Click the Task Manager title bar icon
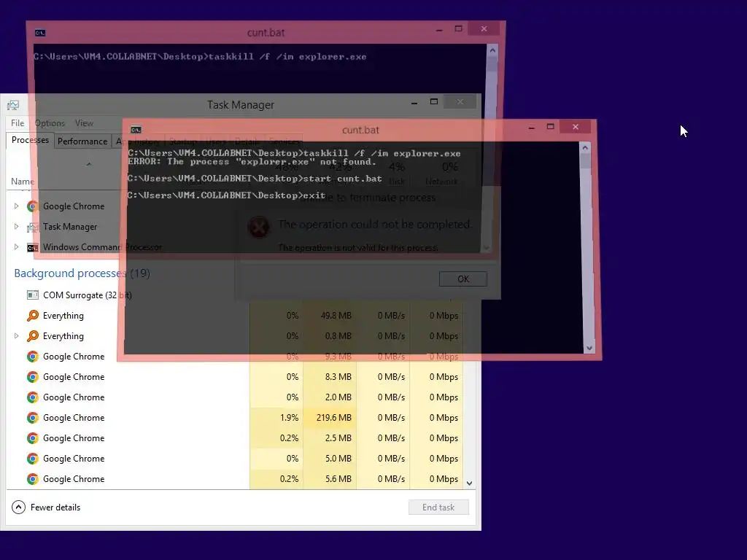The height and width of the screenshot is (560, 747). point(13,105)
